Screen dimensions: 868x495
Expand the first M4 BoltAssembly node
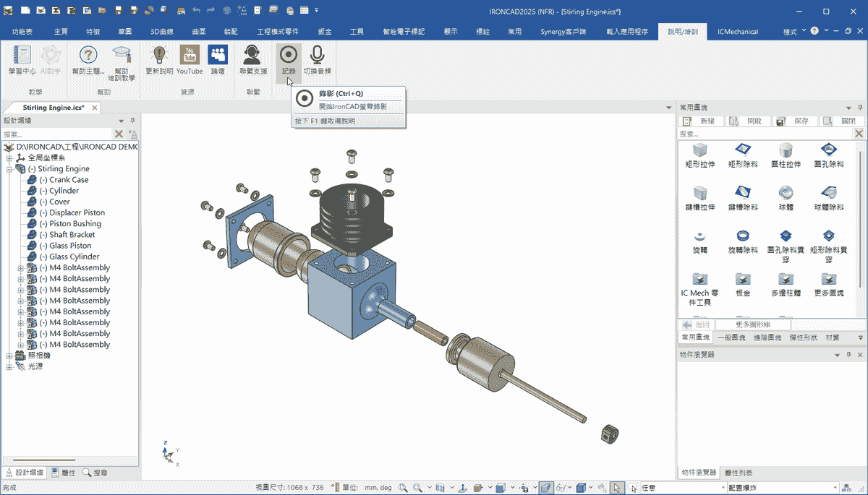point(20,267)
